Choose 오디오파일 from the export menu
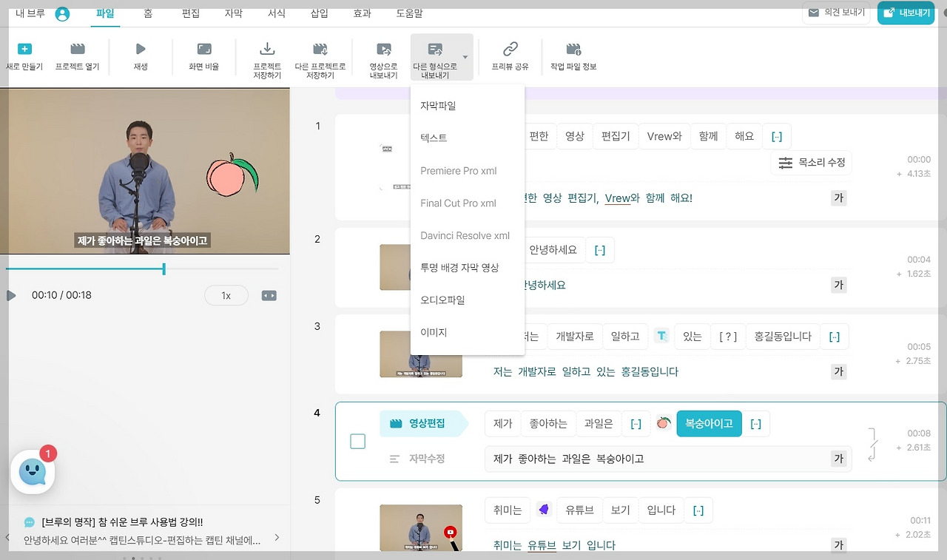Image resolution: width=947 pixels, height=560 pixels. [x=468, y=300]
